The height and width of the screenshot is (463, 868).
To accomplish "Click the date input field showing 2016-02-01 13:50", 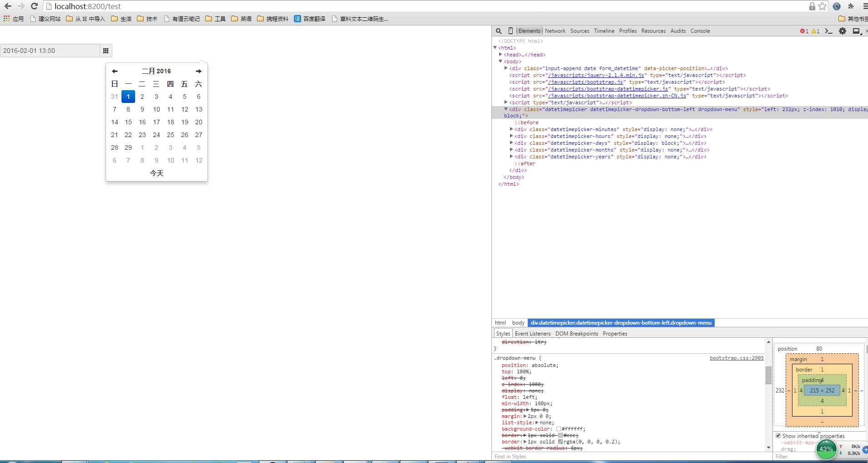I will [50, 51].
